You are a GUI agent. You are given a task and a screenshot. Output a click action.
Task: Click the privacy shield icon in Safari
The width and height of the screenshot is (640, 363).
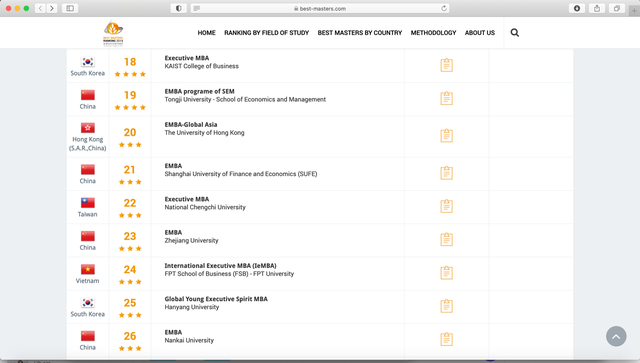pyautogui.click(x=178, y=8)
